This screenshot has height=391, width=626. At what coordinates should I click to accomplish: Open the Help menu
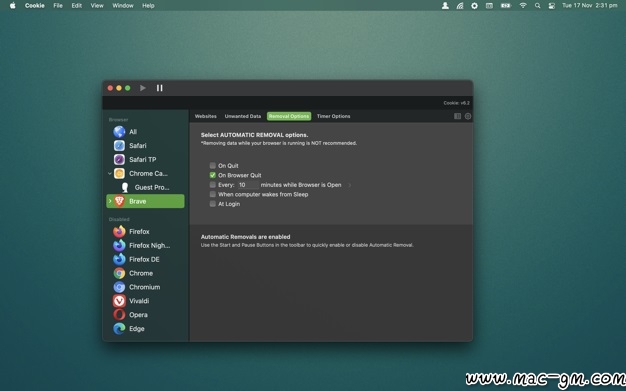pos(148,6)
